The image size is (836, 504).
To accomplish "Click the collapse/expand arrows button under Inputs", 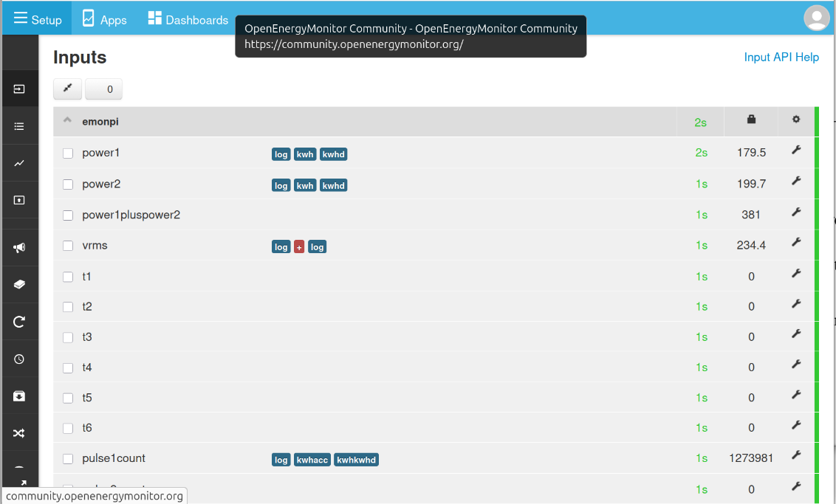I will pos(67,89).
